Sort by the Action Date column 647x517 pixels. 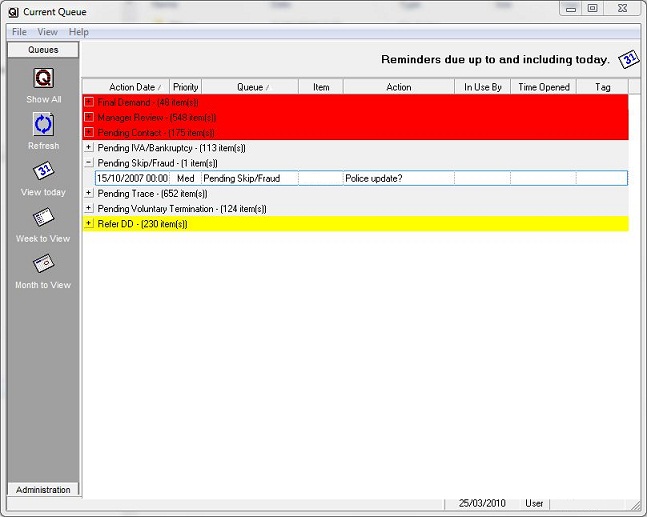[x=132, y=87]
